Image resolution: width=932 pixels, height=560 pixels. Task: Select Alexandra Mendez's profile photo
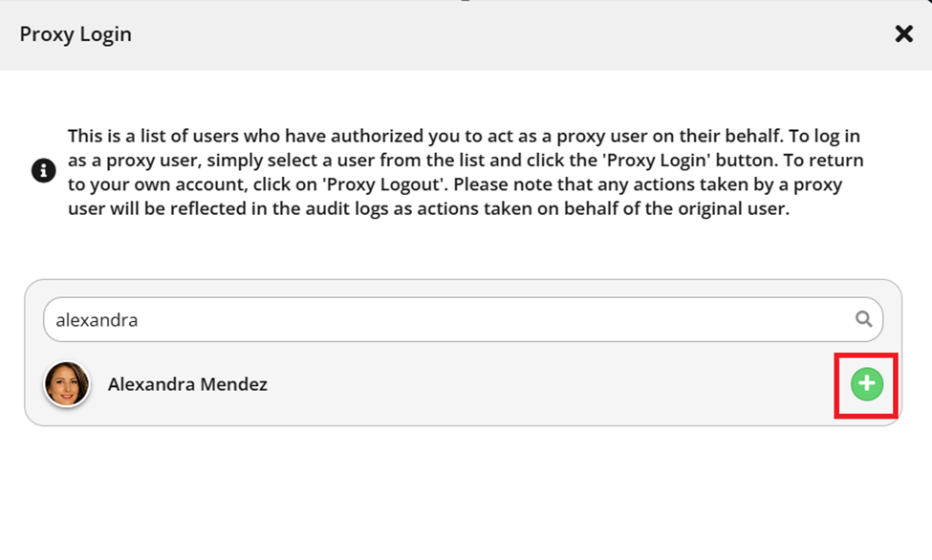67,384
